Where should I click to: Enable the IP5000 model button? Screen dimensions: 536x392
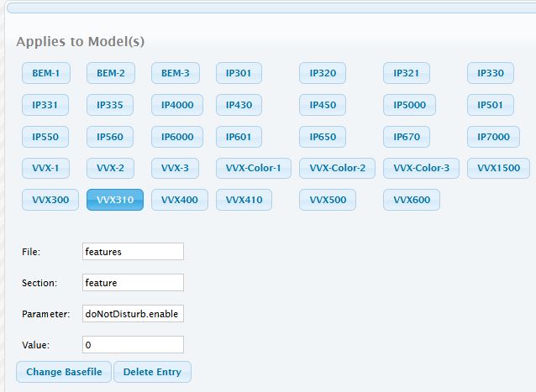tap(409, 105)
